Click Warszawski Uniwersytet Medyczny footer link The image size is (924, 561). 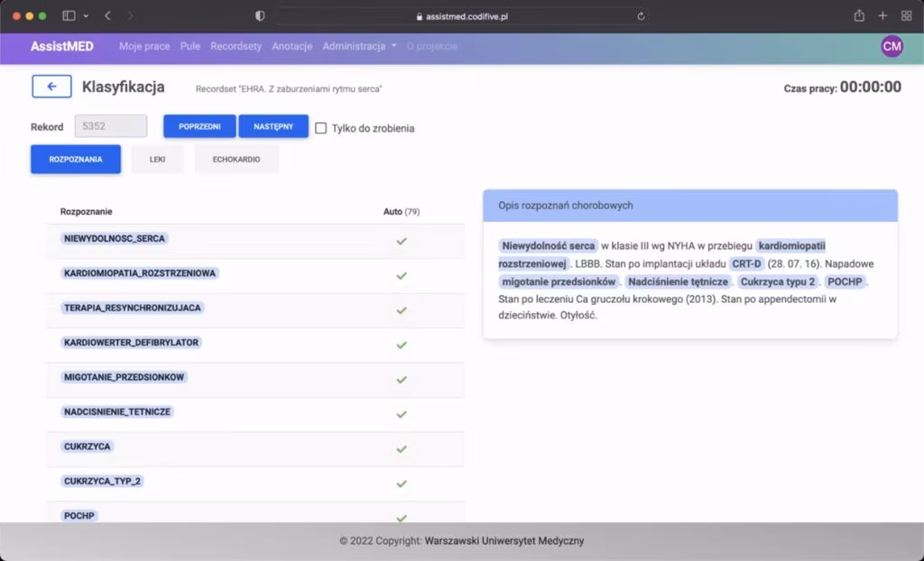(x=504, y=540)
